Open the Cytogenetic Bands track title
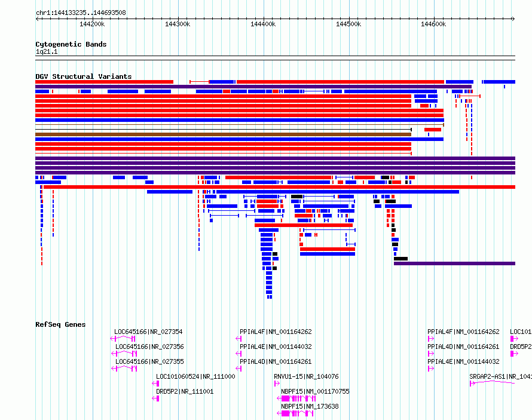 (71, 44)
